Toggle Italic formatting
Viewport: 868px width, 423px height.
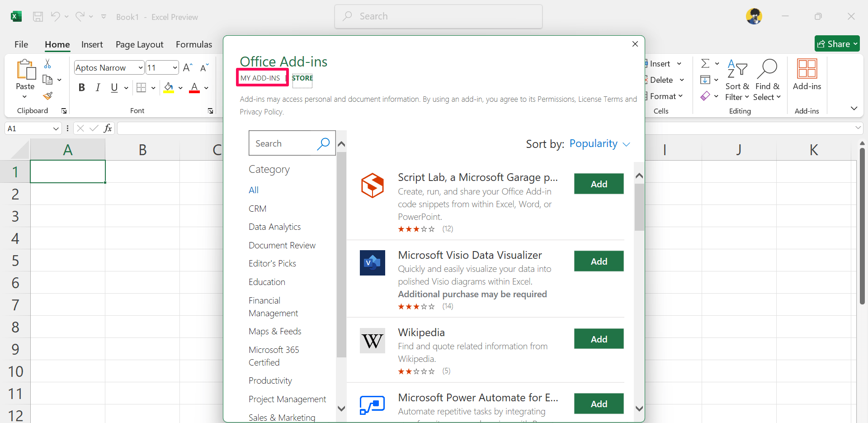tap(98, 87)
